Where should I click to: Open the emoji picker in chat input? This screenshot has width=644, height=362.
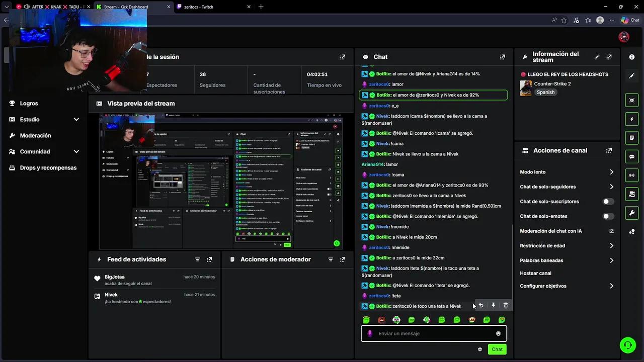(x=498, y=333)
